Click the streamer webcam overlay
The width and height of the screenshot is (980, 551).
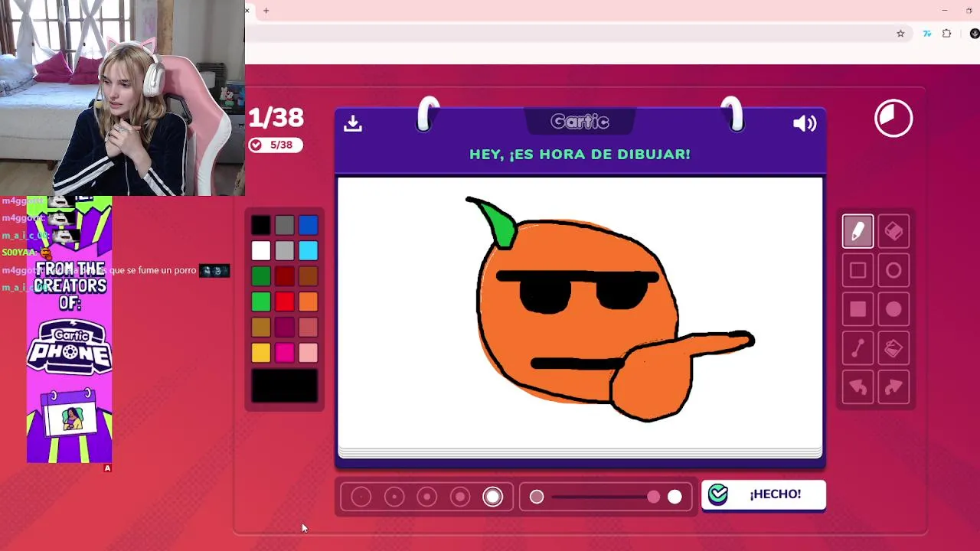point(122,98)
